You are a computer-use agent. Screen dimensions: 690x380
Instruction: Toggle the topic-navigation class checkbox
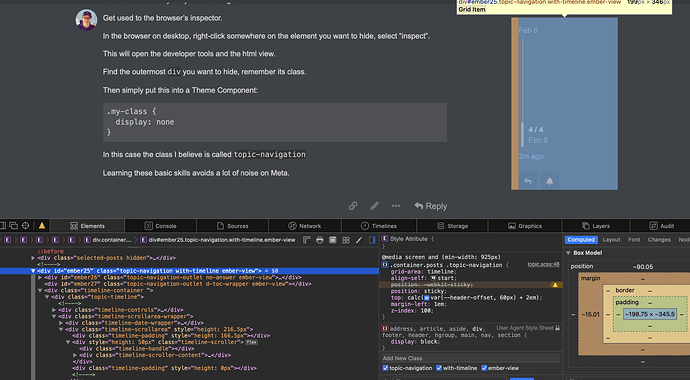click(x=385, y=368)
